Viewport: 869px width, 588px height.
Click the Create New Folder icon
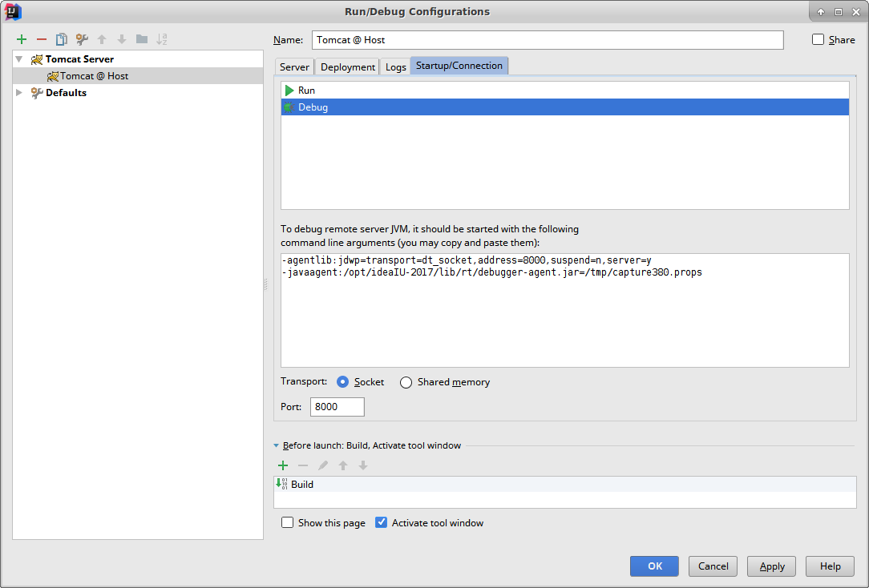click(x=142, y=39)
